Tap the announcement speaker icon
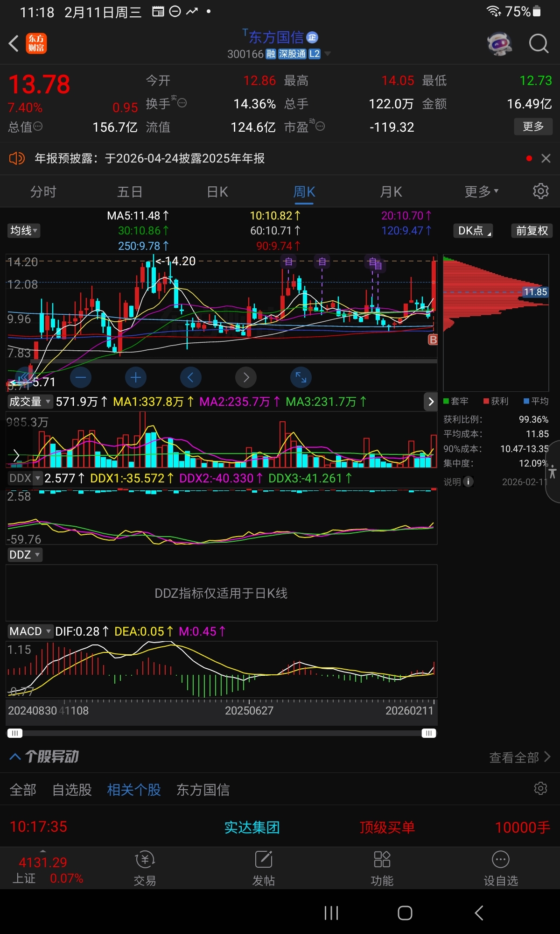This screenshot has height=934, width=560. [x=17, y=158]
